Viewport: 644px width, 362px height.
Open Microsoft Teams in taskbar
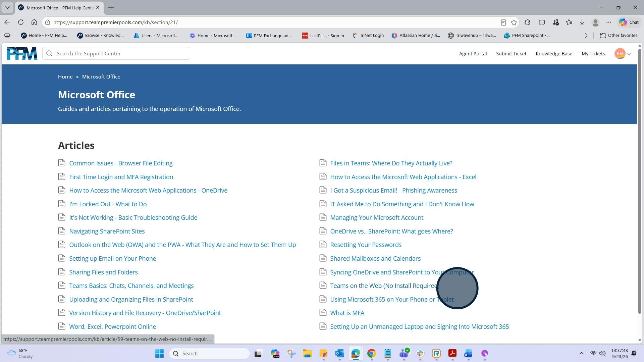[x=404, y=353]
